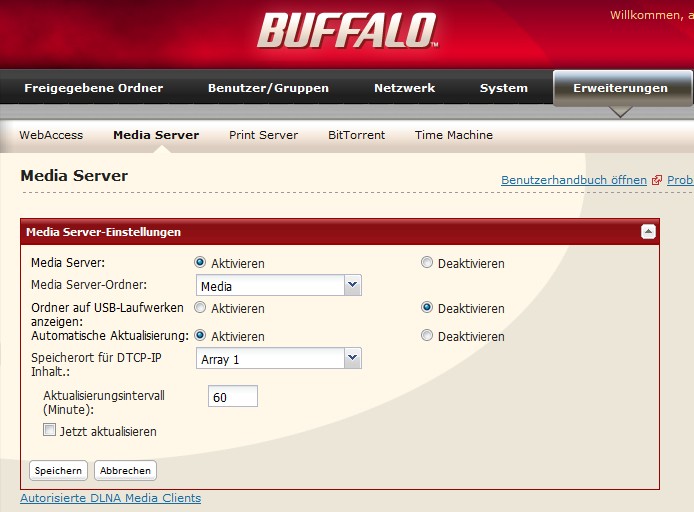
Task: Click the Media Server-Einstellungen panel title
Action: [104, 232]
